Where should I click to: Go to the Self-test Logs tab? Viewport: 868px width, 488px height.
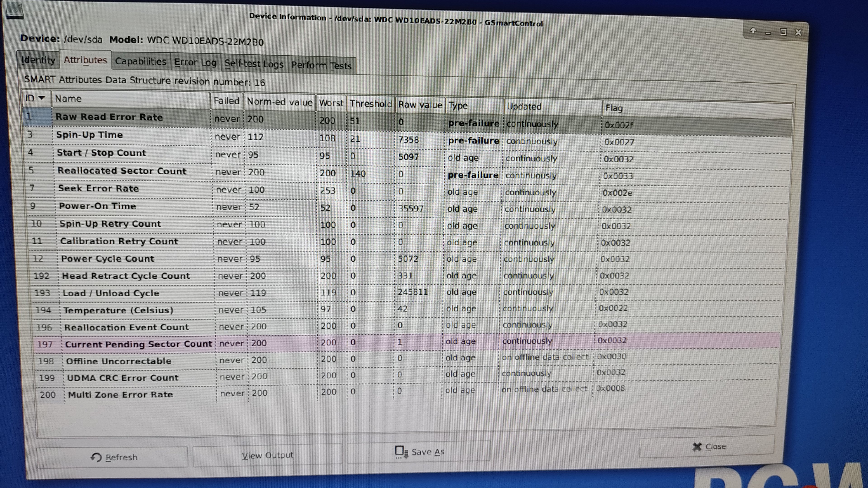pyautogui.click(x=254, y=64)
